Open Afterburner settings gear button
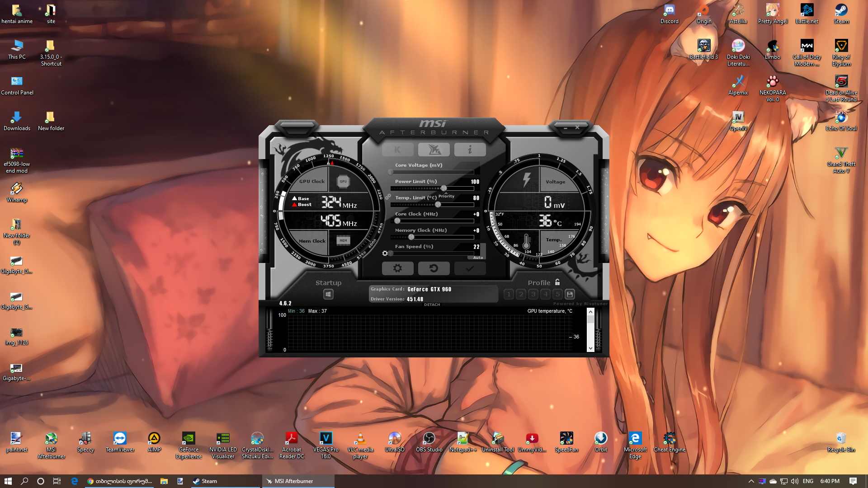Image resolution: width=868 pixels, height=488 pixels. 397,268
